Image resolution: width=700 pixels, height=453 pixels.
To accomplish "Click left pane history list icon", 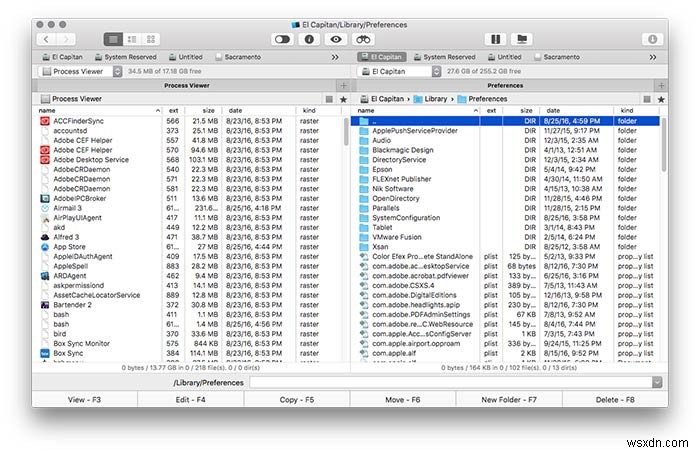I will pyautogui.click(x=329, y=100).
